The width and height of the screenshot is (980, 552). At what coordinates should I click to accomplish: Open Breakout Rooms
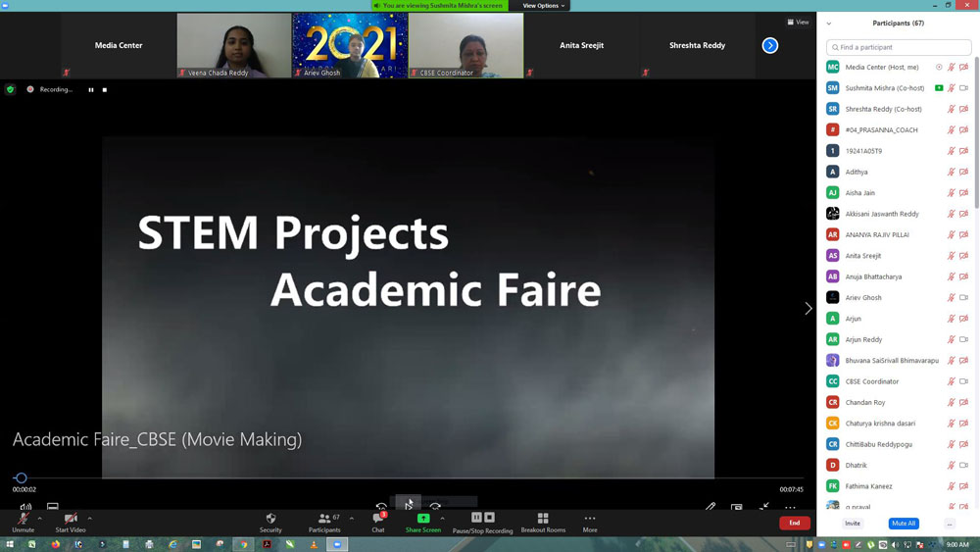click(x=543, y=522)
